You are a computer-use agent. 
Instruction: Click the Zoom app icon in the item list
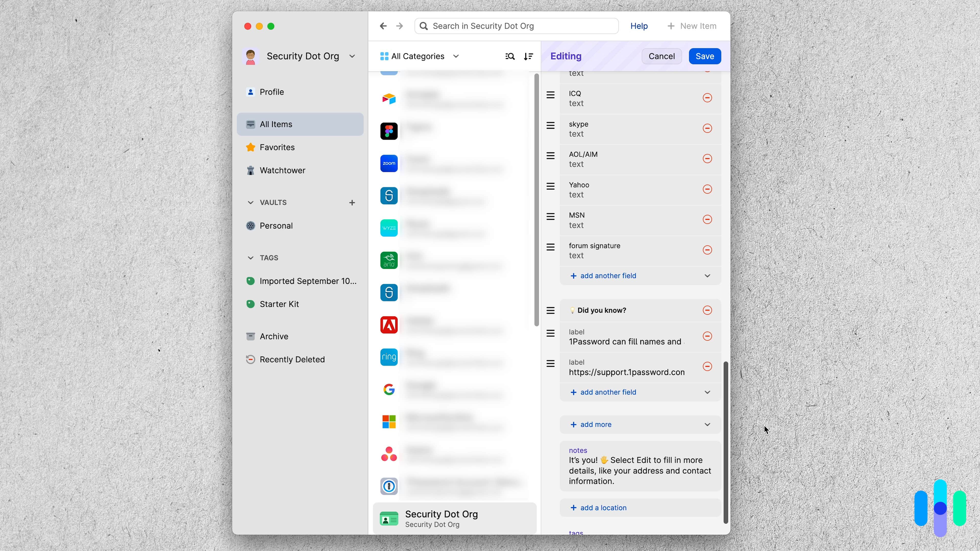pyautogui.click(x=388, y=163)
